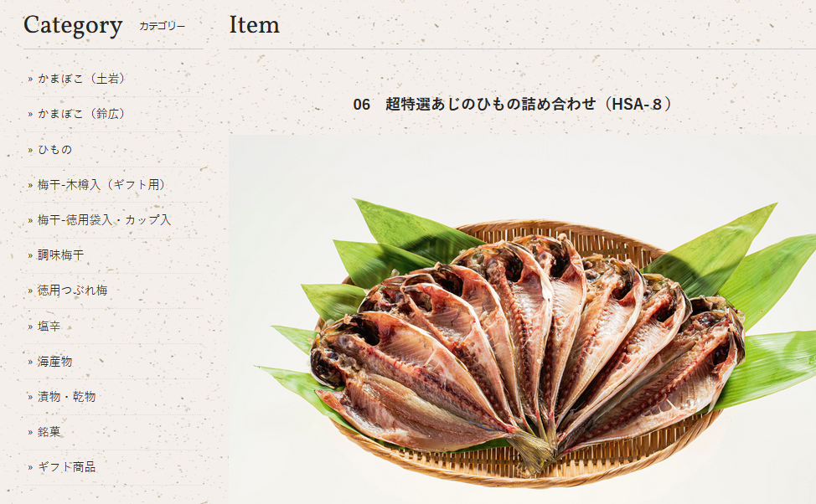Image resolution: width=816 pixels, height=504 pixels.
Task: Select the 調味梅干 category
Action: 60,255
